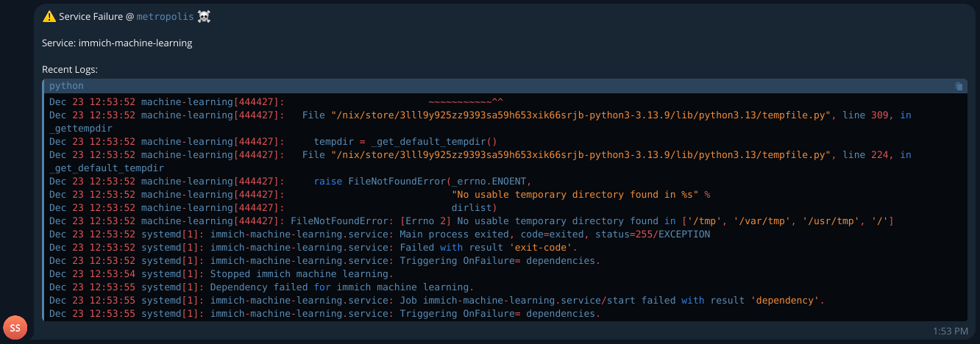
Task: Click the 'Service: immich-machine-learning' line
Action: [117, 43]
